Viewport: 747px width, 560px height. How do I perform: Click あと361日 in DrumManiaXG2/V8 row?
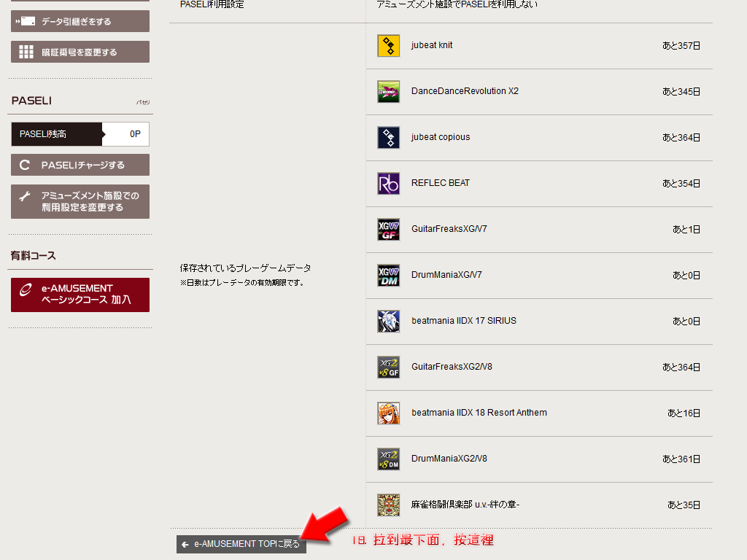click(681, 459)
